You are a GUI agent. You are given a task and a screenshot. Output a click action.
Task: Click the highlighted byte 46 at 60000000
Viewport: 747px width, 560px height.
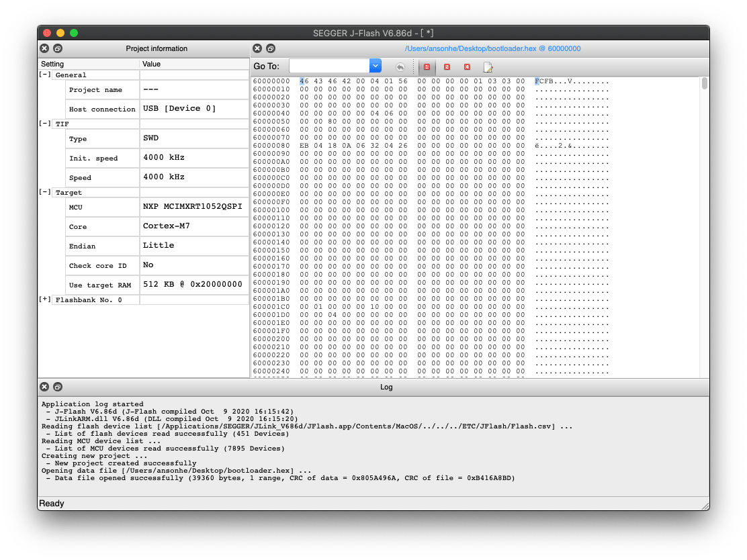[x=304, y=81]
